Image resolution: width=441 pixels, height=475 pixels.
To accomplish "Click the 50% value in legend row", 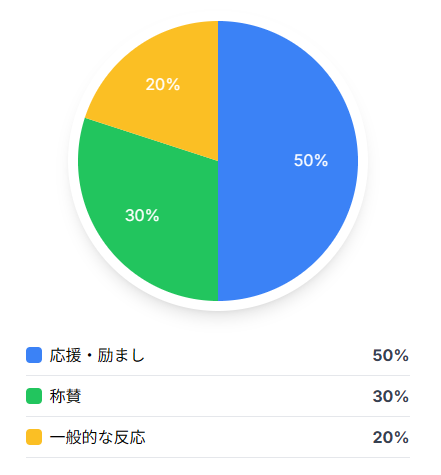I will coord(391,355).
